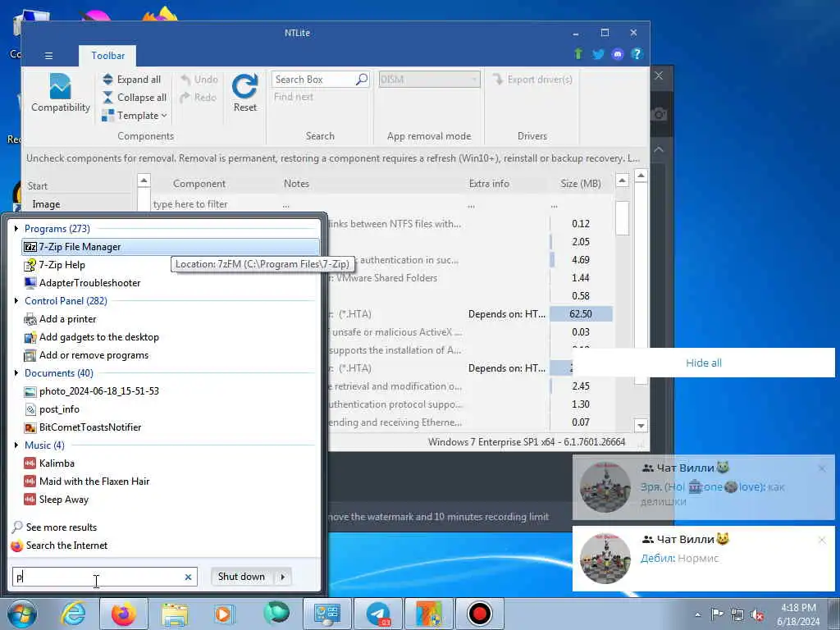Open post_info document result
This screenshot has width=840, height=630.
(x=52, y=410)
